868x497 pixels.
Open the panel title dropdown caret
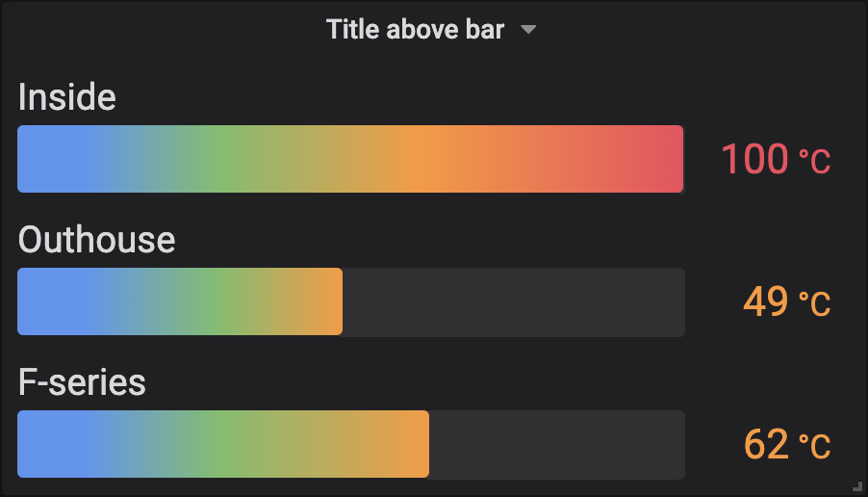tap(528, 29)
